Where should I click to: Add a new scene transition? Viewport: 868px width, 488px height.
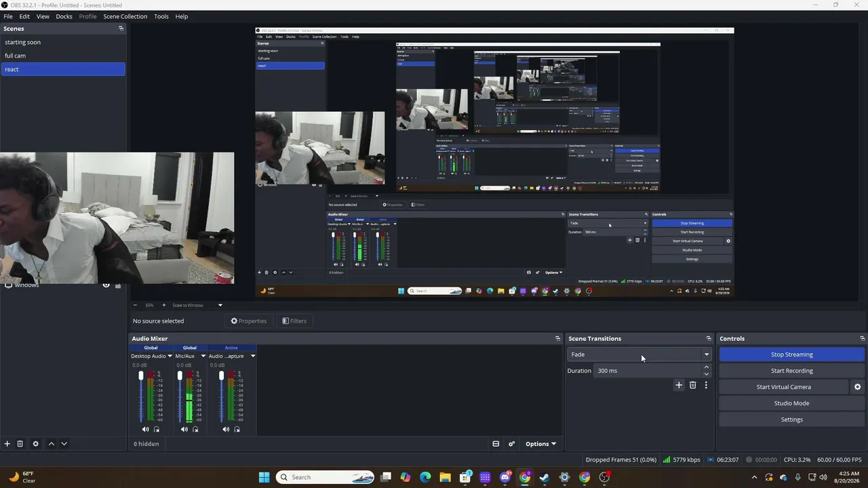point(679,386)
